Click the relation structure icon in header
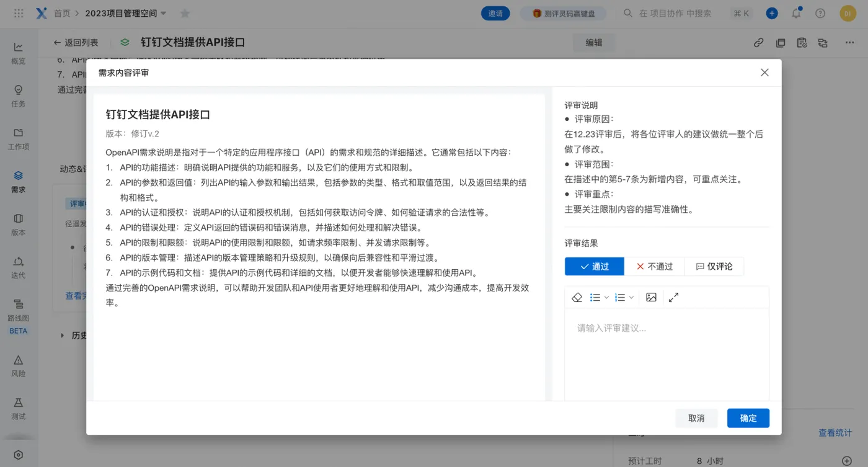The image size is (868, 467). [823, 42]
